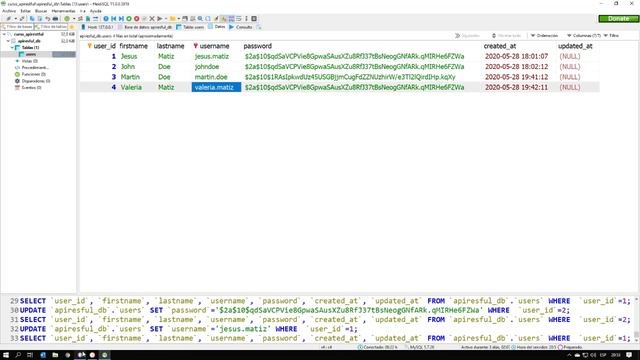Image resolution: width=640 pixels, height=360 pixels.
Task: Click the favorites star filter icon
Action: coord(72,27)
